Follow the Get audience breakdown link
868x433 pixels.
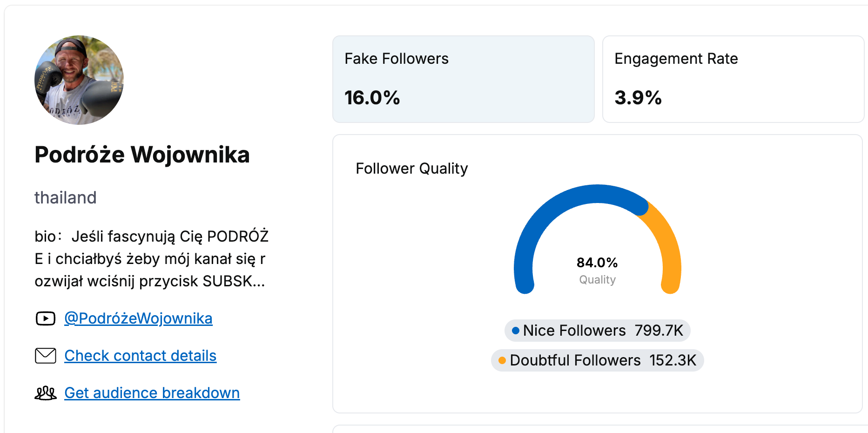[x=152, y=393]
